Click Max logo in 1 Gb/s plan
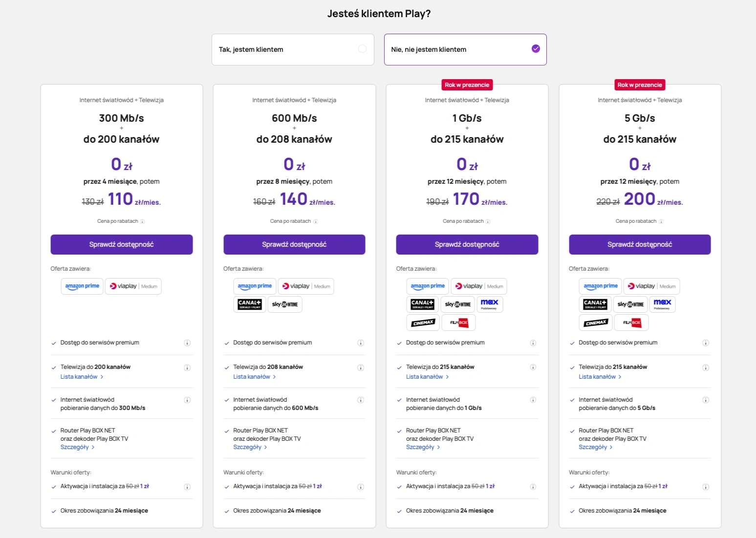 489,304
